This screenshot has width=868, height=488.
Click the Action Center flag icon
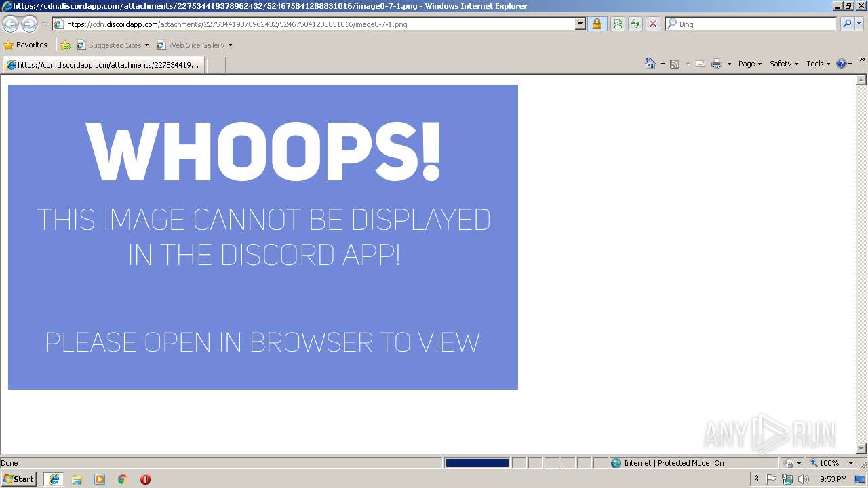click(771, 479)
